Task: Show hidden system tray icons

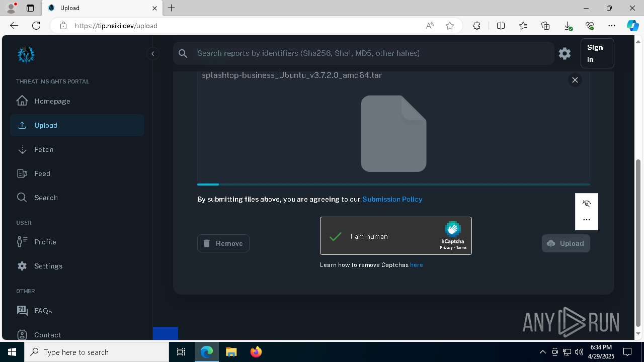Action: [x=543, y=352]
